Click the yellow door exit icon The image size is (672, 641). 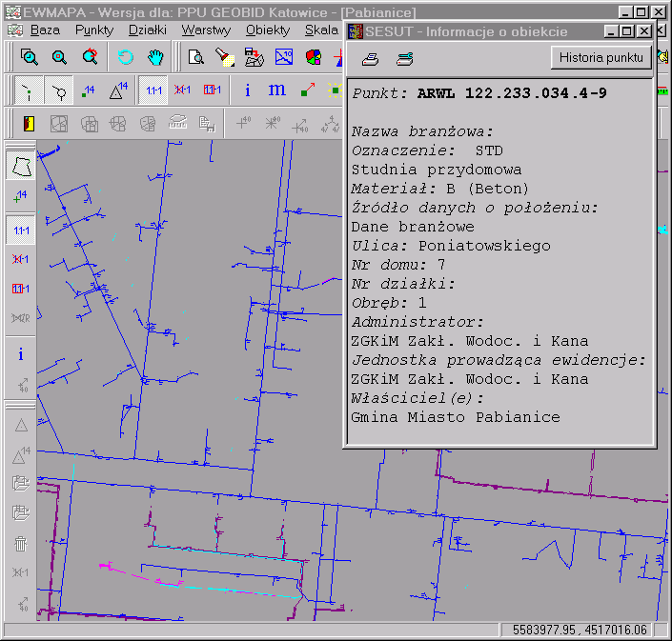click(x=29, y=123)
